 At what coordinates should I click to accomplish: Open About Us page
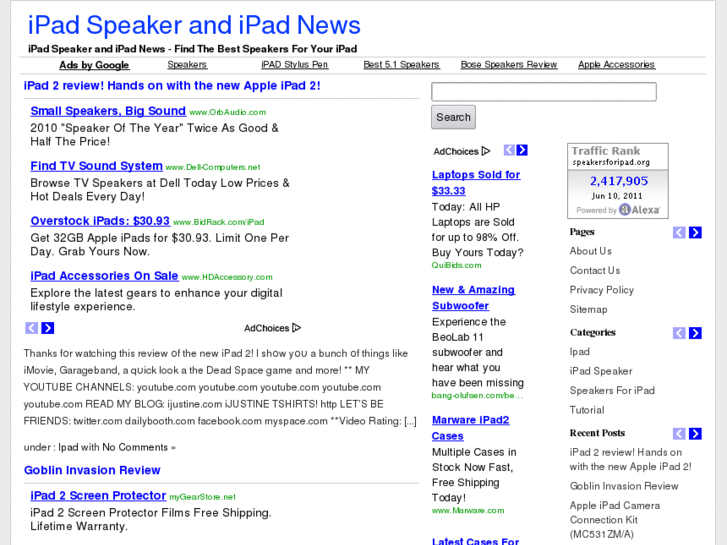[591, 251]
